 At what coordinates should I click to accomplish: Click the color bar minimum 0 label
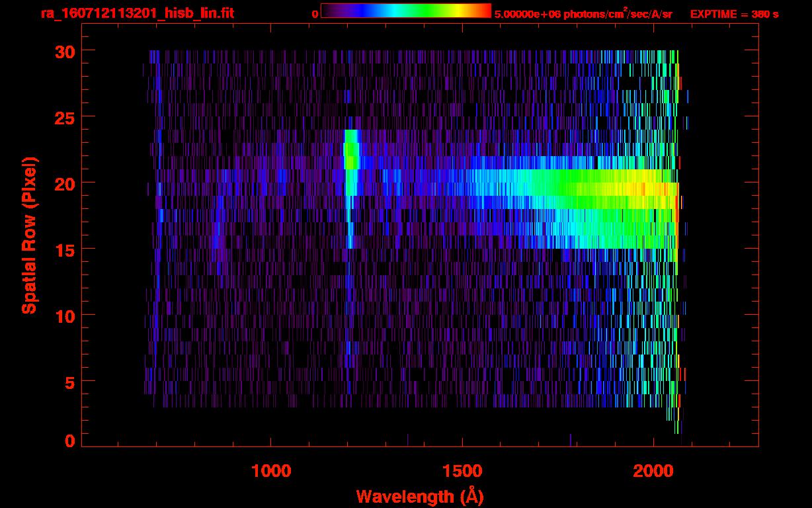(315, 14)
